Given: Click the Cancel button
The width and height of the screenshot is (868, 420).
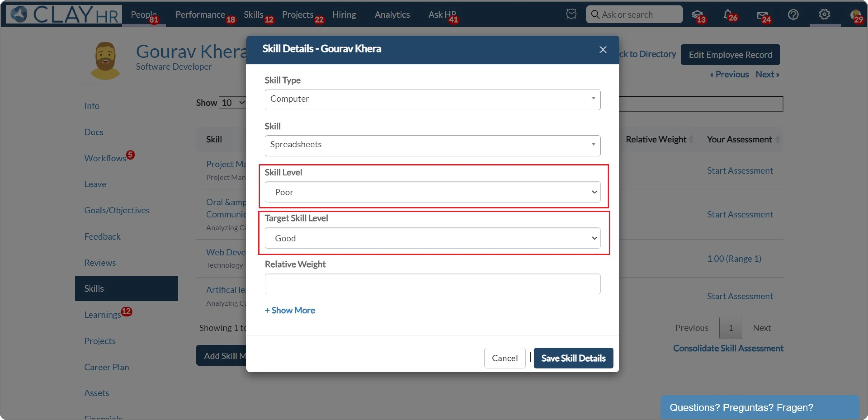Looking at the screenshot, I should [505, 358].
